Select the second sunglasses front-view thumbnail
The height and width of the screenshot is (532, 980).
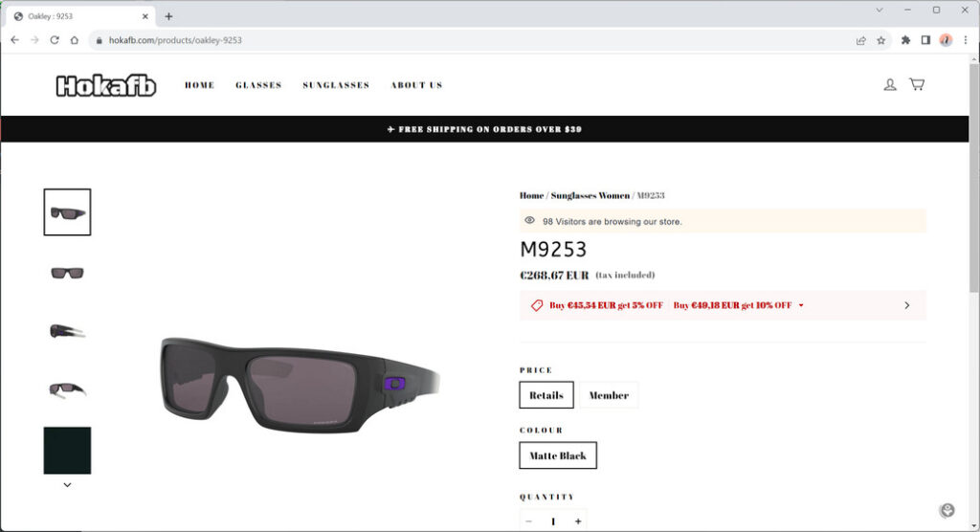point(67,273)
